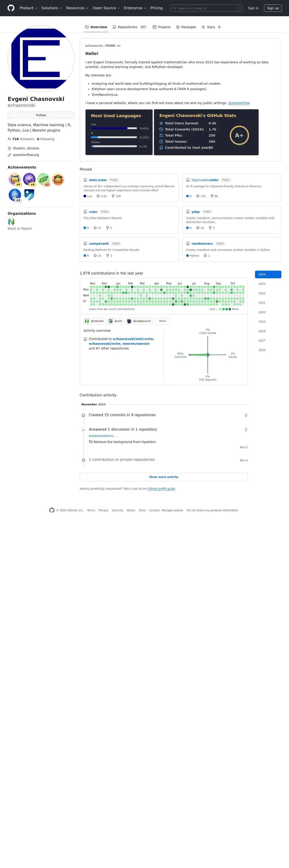
Task: Click the Follow button
Action: 41,115
